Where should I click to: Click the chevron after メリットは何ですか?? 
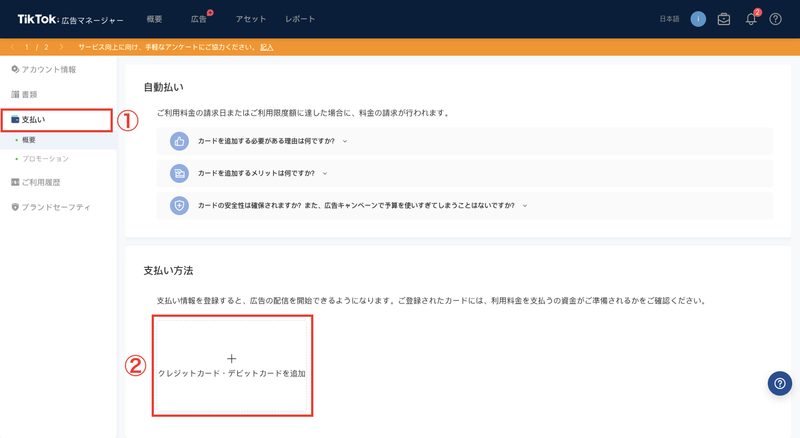pyautogui.click(x=325, y=174)
